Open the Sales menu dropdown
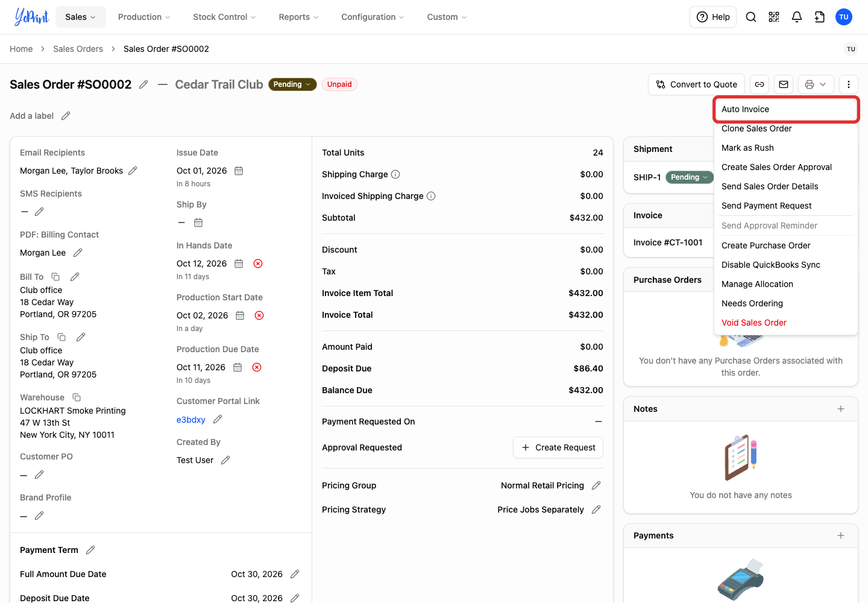Image resolution: width=868 pixels, height=603 pixels. [81, 17]
